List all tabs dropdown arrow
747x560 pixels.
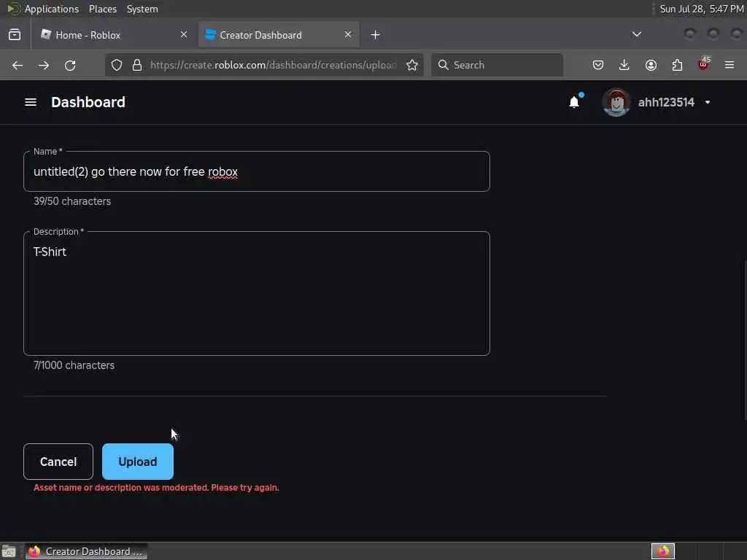(636, 34)
